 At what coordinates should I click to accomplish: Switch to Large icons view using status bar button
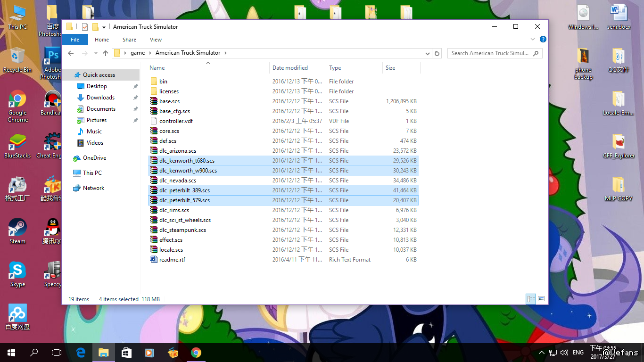(x=541, y=299)
